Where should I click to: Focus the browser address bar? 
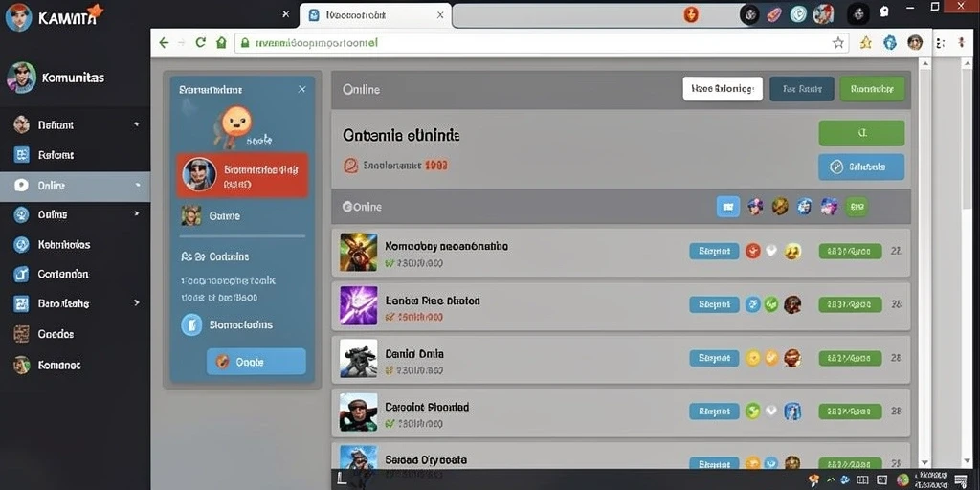[542, 42]
